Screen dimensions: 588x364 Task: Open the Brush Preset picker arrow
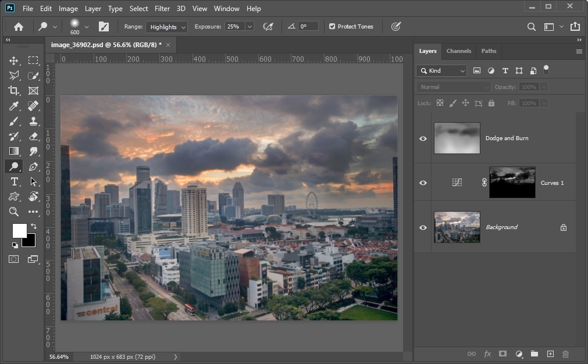pyautogui.click(x=87, y=27)
